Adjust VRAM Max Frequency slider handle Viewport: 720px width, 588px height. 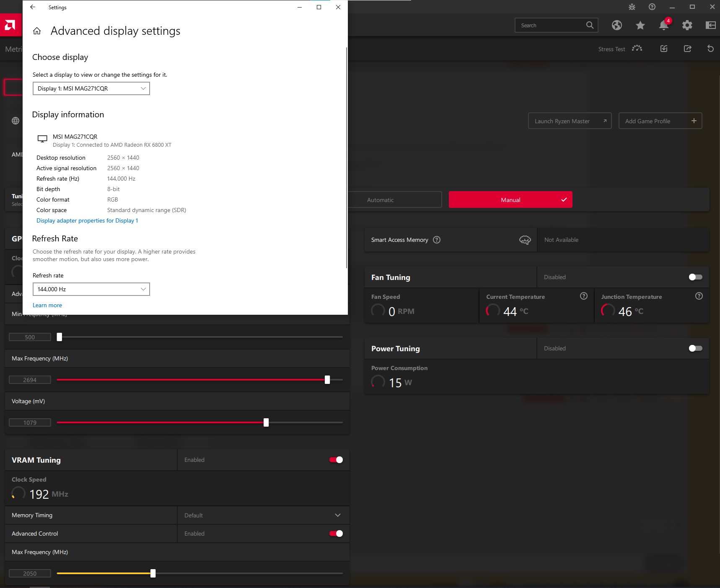pyautogui.click(x=153, y=573)
